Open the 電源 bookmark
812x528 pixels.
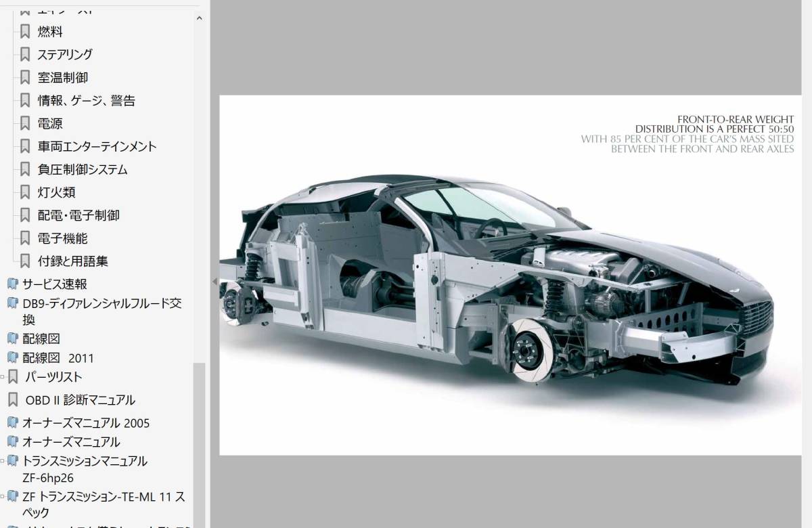pyautogui.click(x=50, y=123)
